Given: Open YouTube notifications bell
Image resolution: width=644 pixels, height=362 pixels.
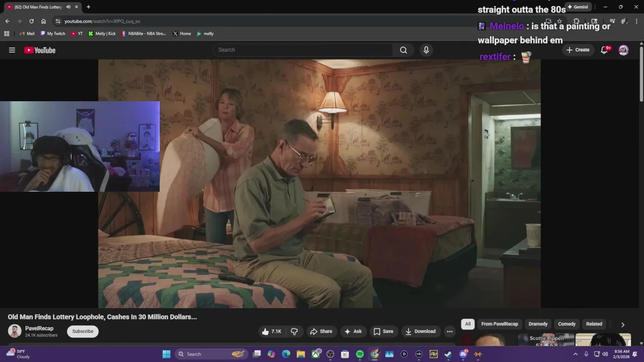Looking at the screenshot, I should point(605,50).
